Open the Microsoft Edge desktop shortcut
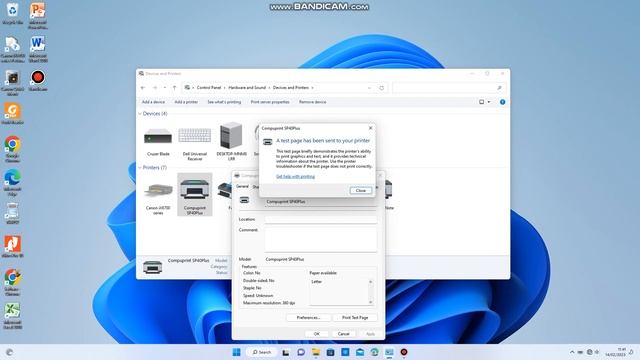The height and width of the screenshot is (360, 640). pyautogui.click(x=13, y=182)
